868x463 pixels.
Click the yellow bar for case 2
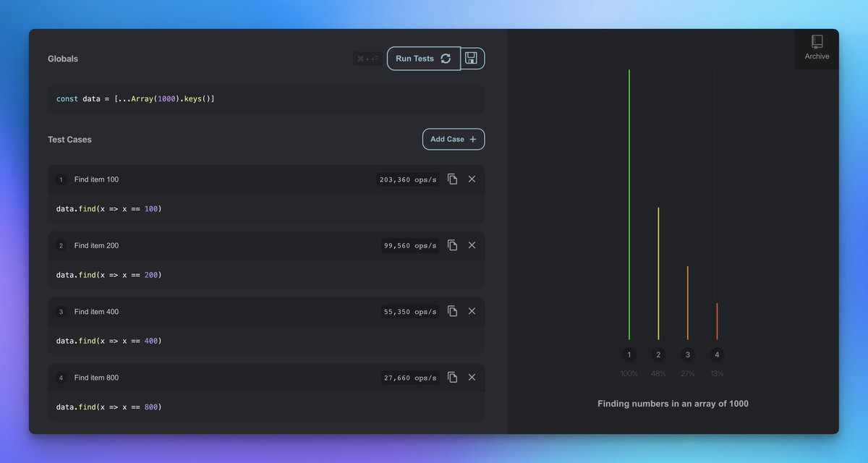[x=658, y=273]
